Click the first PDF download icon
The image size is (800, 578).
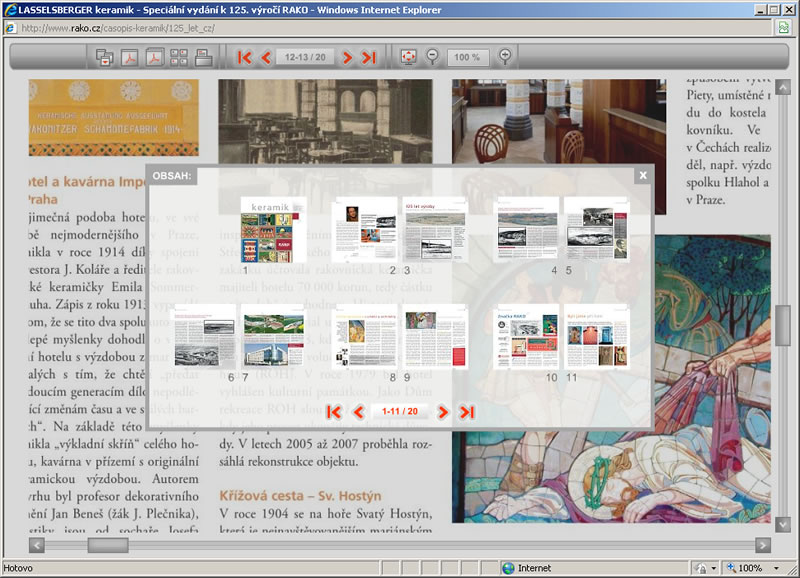point(130,57)
